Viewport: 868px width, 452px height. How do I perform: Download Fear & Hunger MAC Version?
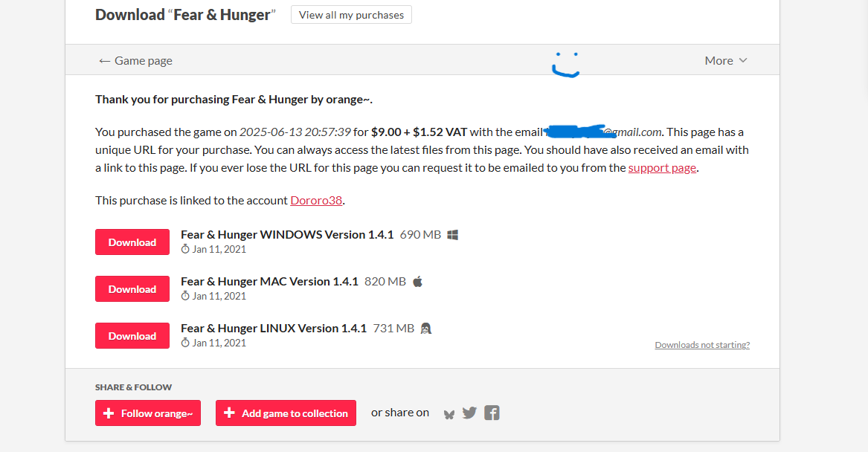pyautogui.click(x=132, y=288)
